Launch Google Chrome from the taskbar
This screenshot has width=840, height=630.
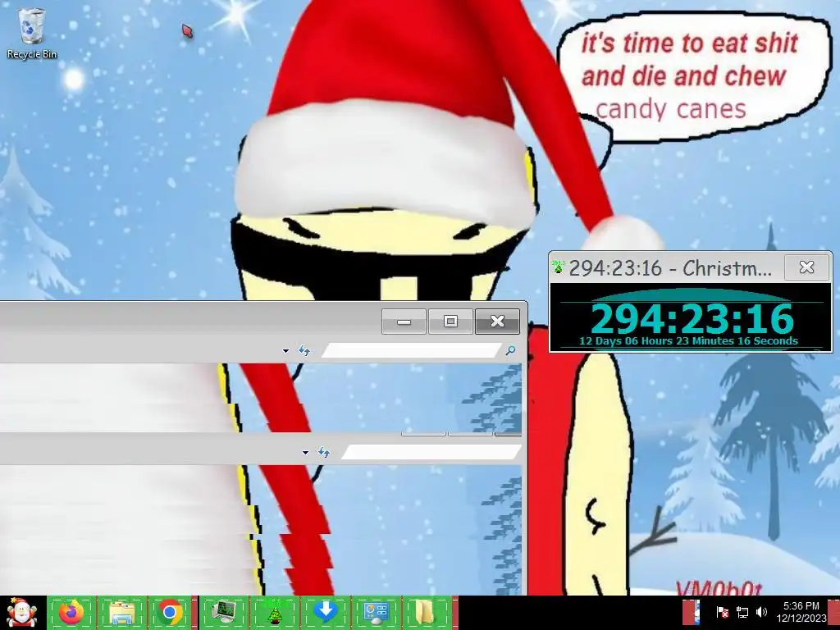coord(171,612)
